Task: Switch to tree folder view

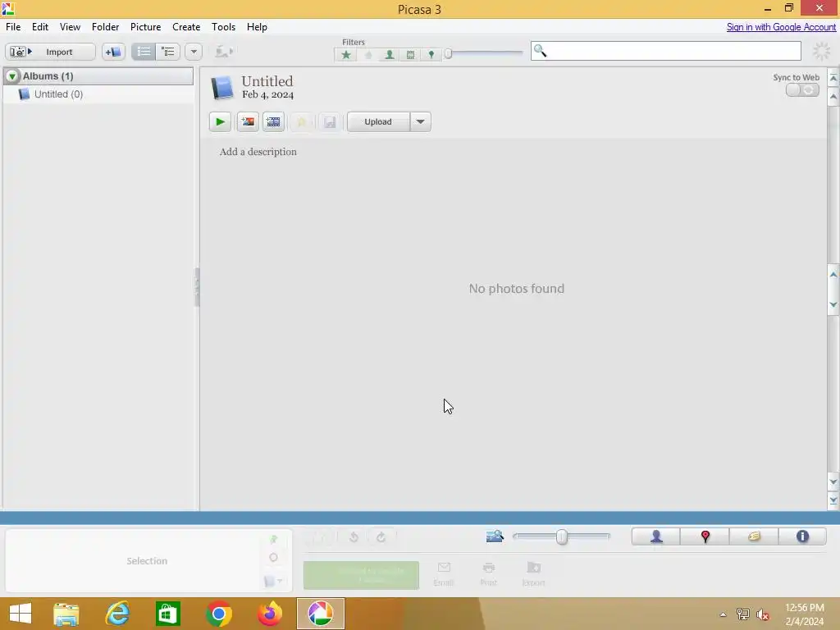Action: pyautogui.click(x=167, y=52)
